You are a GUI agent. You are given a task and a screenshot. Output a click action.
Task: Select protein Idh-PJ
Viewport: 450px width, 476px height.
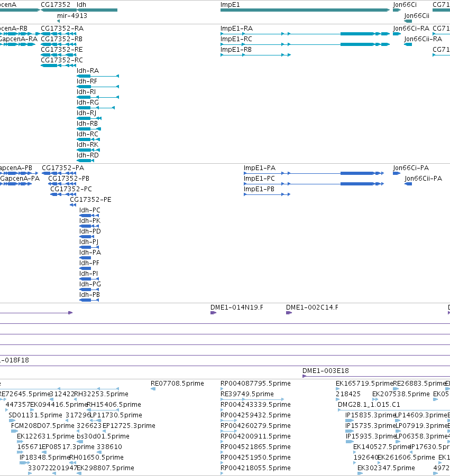click(x=89, y=242)
